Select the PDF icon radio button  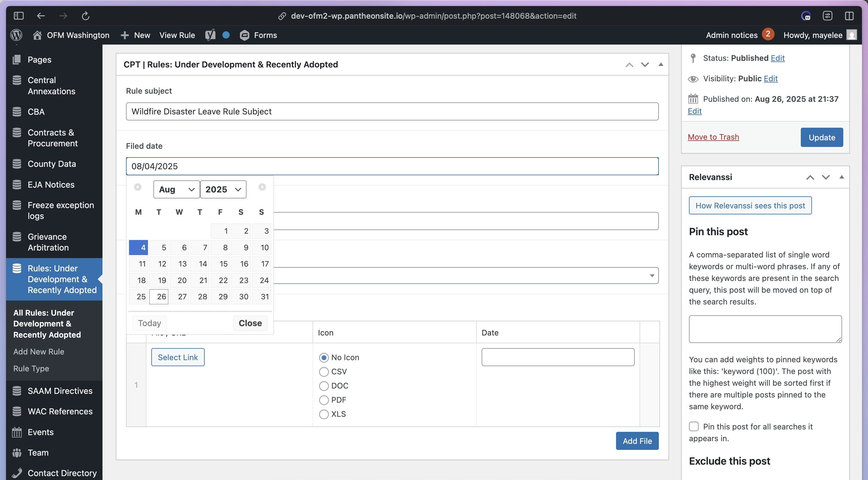324,400
